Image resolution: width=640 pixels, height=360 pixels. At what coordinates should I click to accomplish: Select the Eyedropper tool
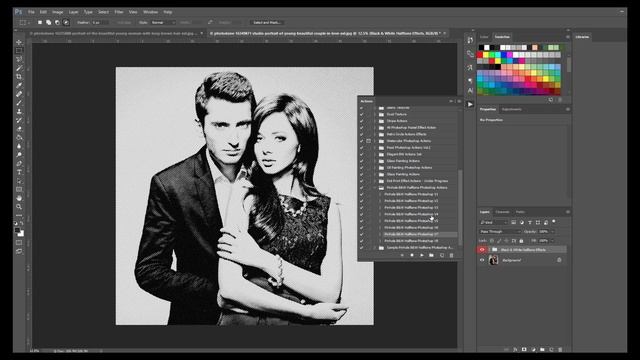[x=19, y=85]
